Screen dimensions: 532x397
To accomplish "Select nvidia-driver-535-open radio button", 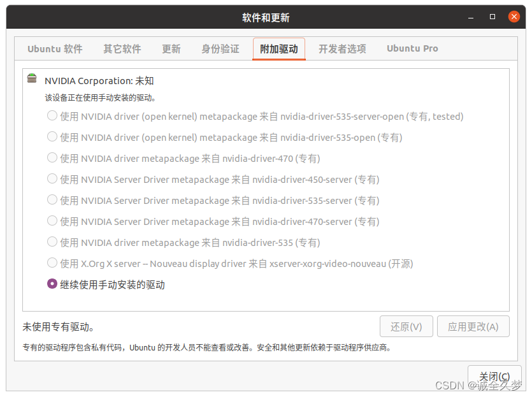I will pos(52,138).
